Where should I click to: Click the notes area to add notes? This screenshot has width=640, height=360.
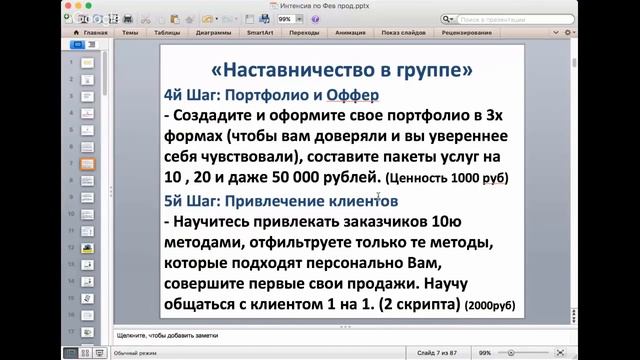(x=342, y=336)
